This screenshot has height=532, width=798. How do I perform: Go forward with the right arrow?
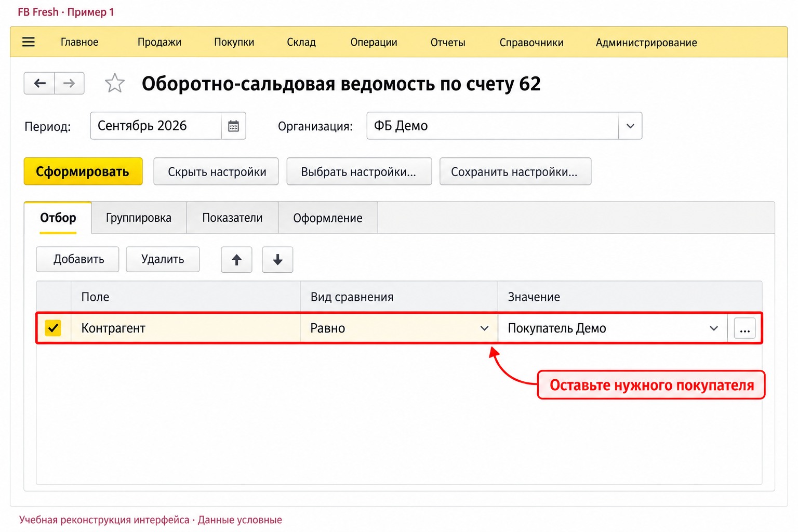(x=69, y=83)
